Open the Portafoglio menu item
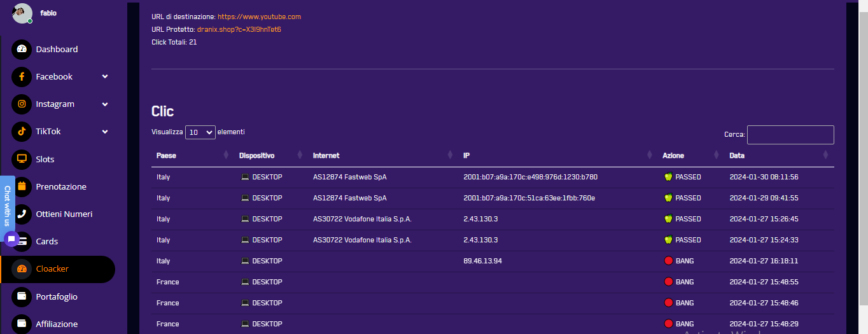The image size is (868, 334). click(x=57, y=296)
